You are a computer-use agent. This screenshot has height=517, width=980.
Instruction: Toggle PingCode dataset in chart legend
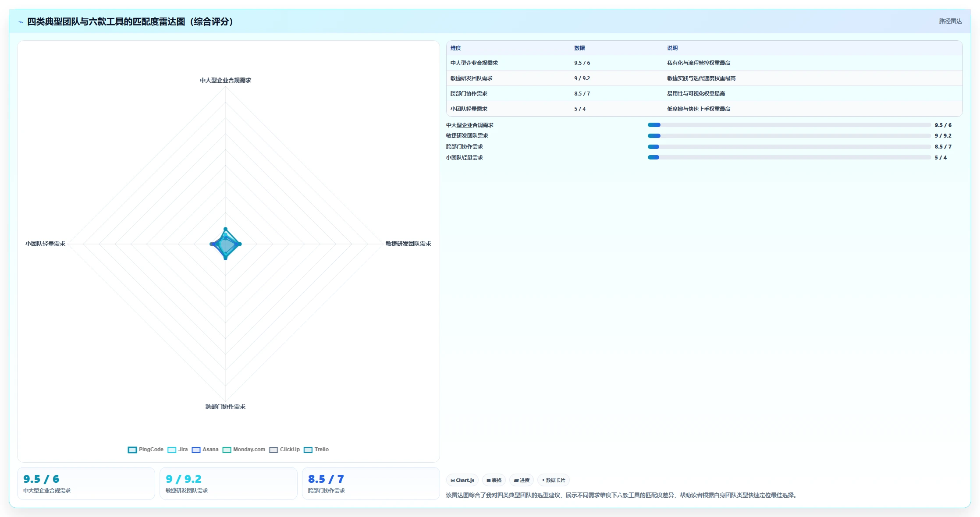(x=146, y=450)
